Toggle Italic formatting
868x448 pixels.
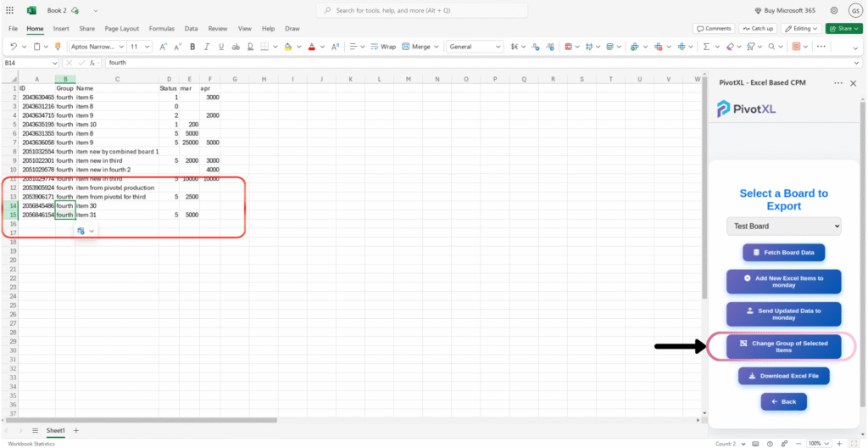click(x=207, y=47)
